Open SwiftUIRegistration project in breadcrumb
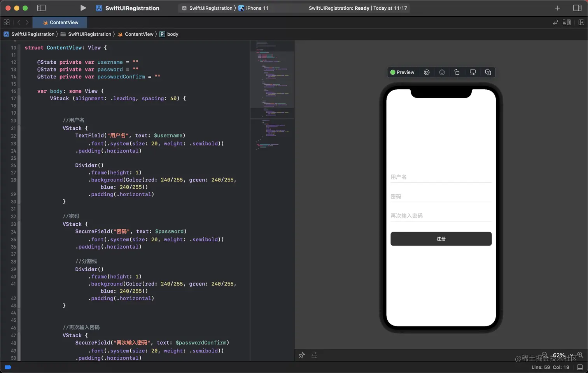Screen dimensions: 588x373 [29, 34]
